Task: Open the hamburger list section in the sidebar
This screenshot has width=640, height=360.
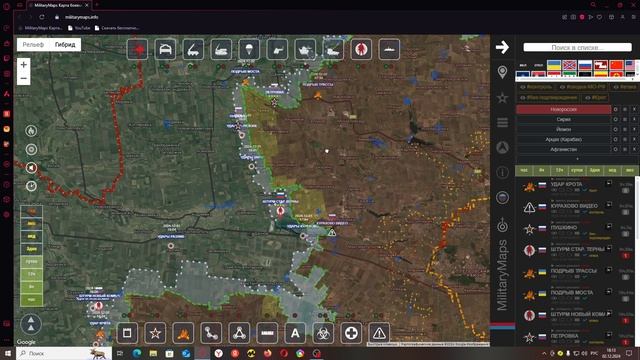Action: point(502,122)
